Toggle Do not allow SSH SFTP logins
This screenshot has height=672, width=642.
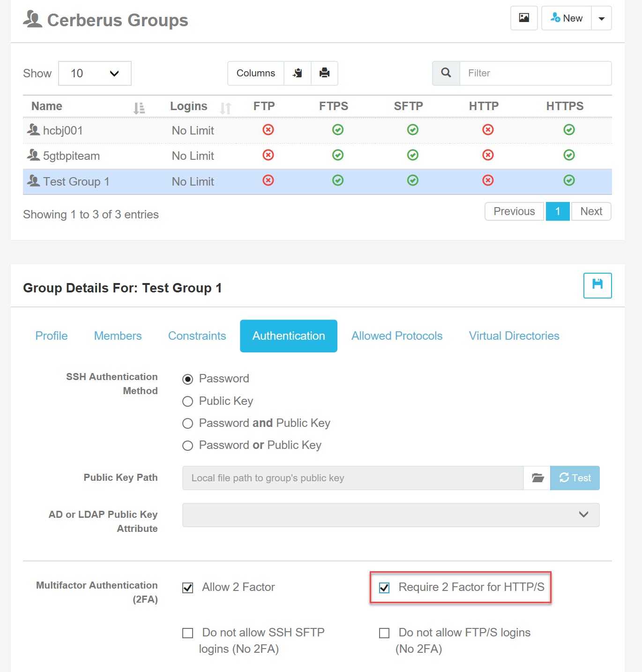pyautogui.click(x=187, y=633)
